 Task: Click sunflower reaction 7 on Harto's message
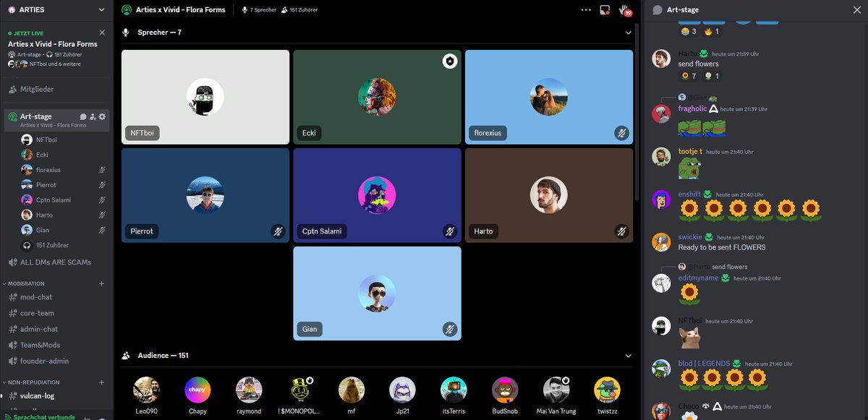[x=689, y=76]
